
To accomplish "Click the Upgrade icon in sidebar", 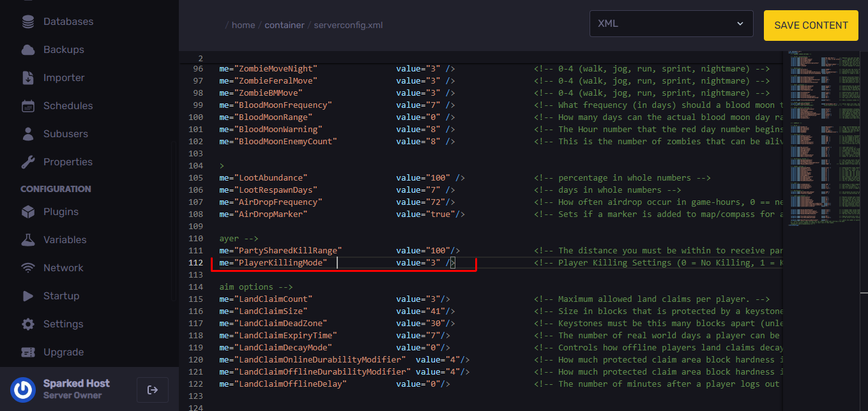I will click(x=28, y=352).
